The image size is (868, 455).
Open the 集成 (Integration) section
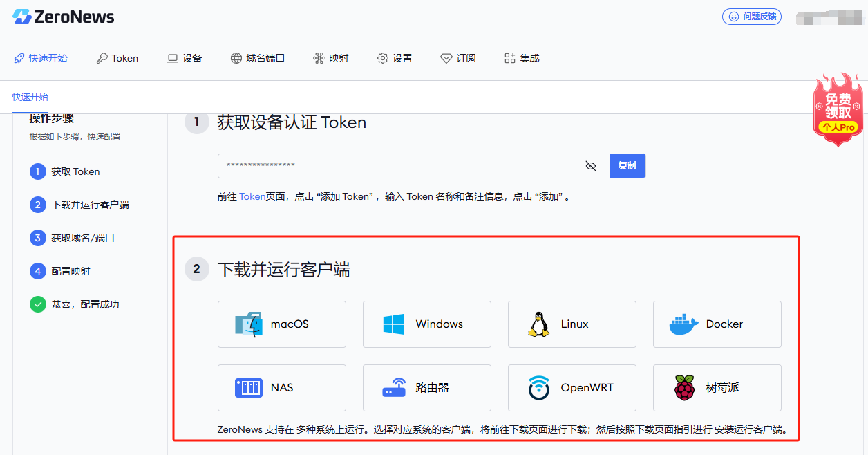coord(520,58)
